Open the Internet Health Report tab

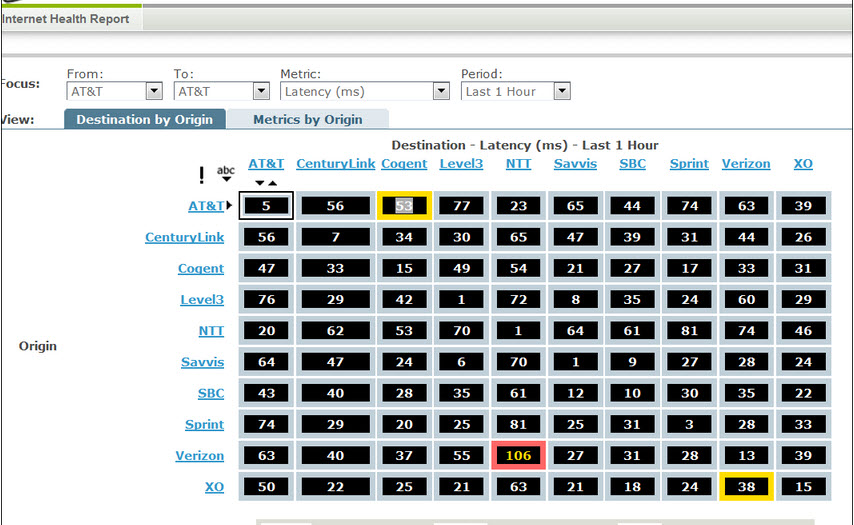pyautogui.click(x=66, y=19)
